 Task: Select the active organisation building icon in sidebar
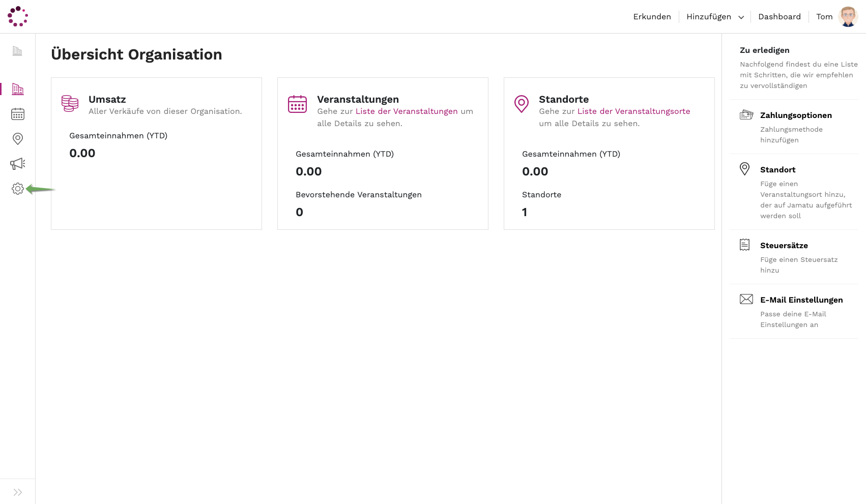click(18, 89)
